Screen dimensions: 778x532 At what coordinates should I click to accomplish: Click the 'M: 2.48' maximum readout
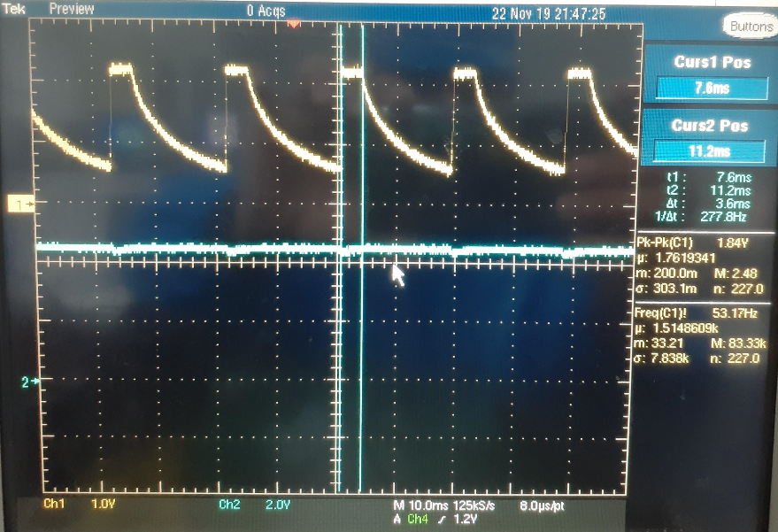pos(736,274)
